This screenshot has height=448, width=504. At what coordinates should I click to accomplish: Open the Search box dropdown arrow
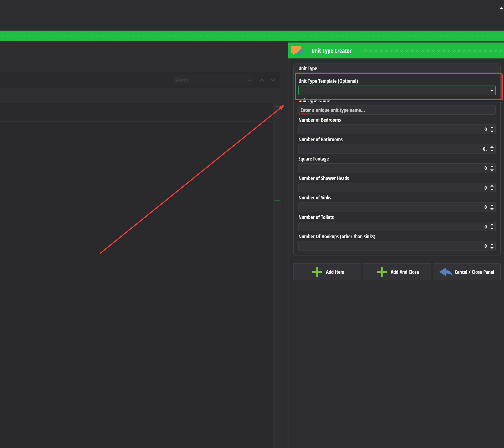point(249,81)
